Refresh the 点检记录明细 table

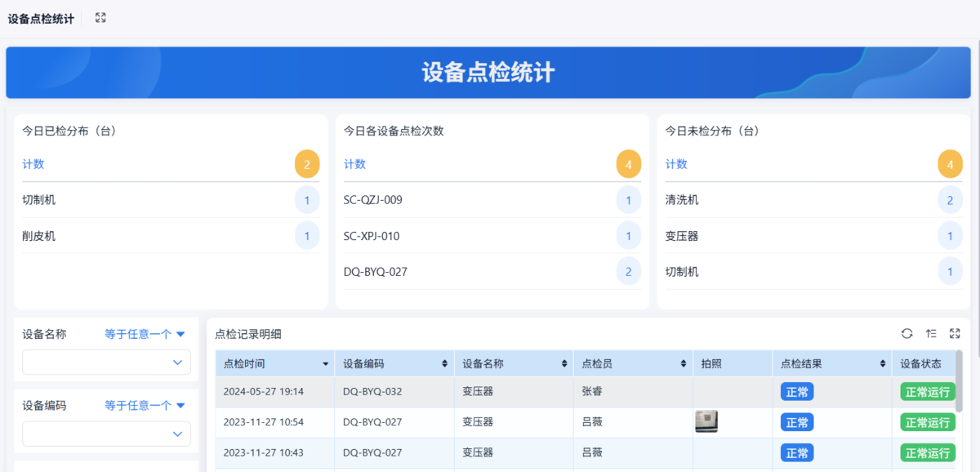click(906, 333)
